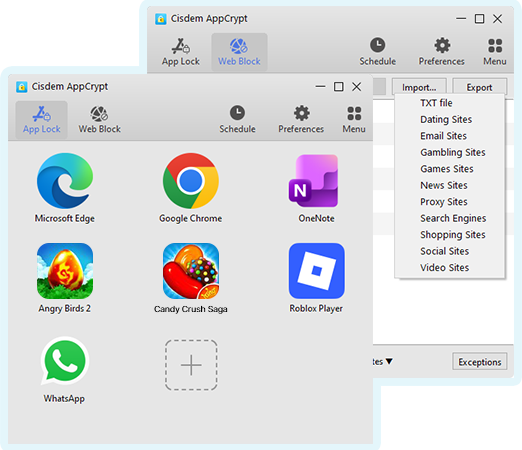Screen dimensions: 522x450
Task: Select Web Block in the back window
Action: click(x=239, y=52)
